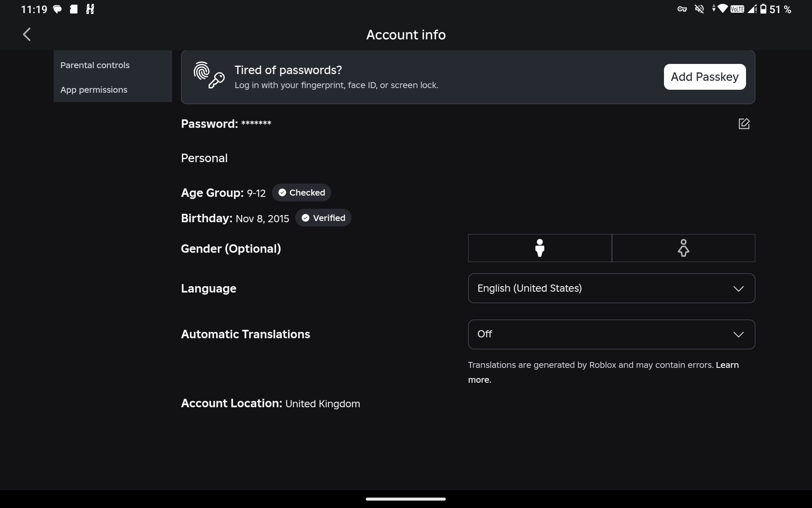This screenshot has height=508, width=812.
Task: Expand the English (United States) chevron arrow
Action: tap(738, 289)
